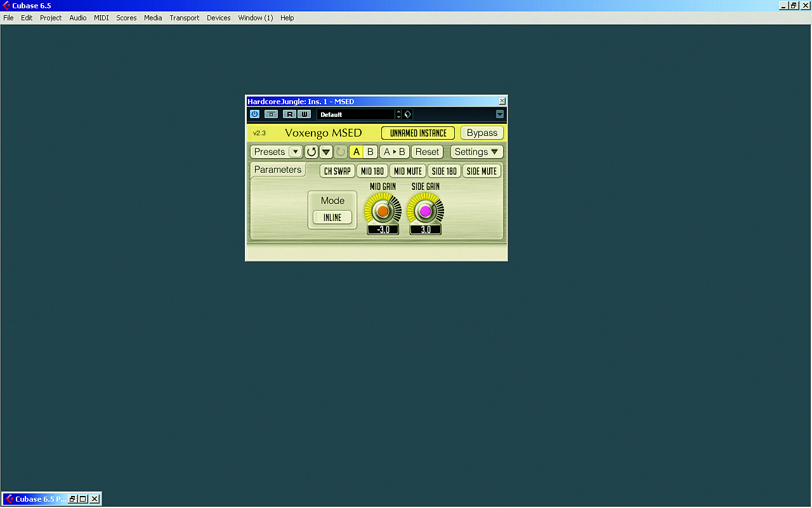Image resolution: width=812 pixels, height=508 pixels.
Task: Select state B slot
Action: 370,152
